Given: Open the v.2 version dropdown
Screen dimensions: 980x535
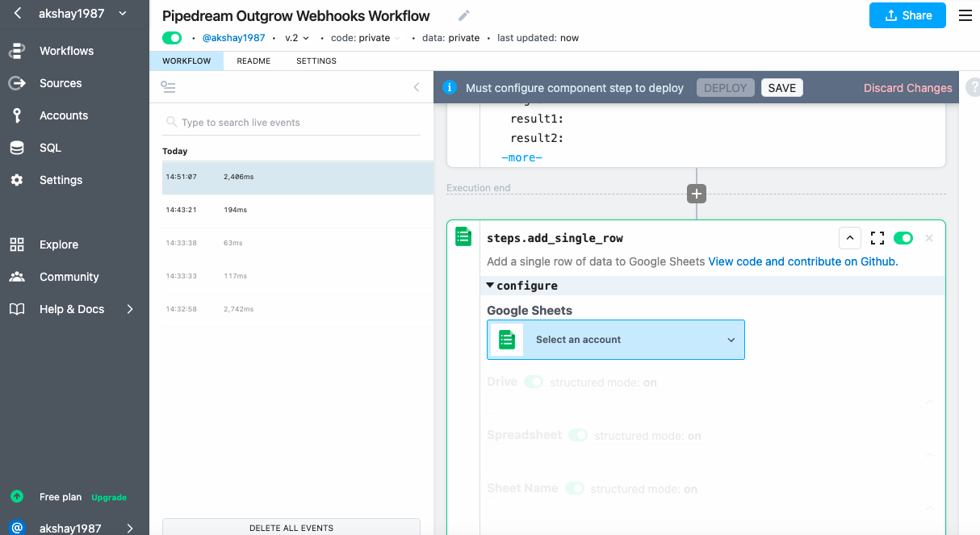Looking at the screenshot, I should (297, 38).
